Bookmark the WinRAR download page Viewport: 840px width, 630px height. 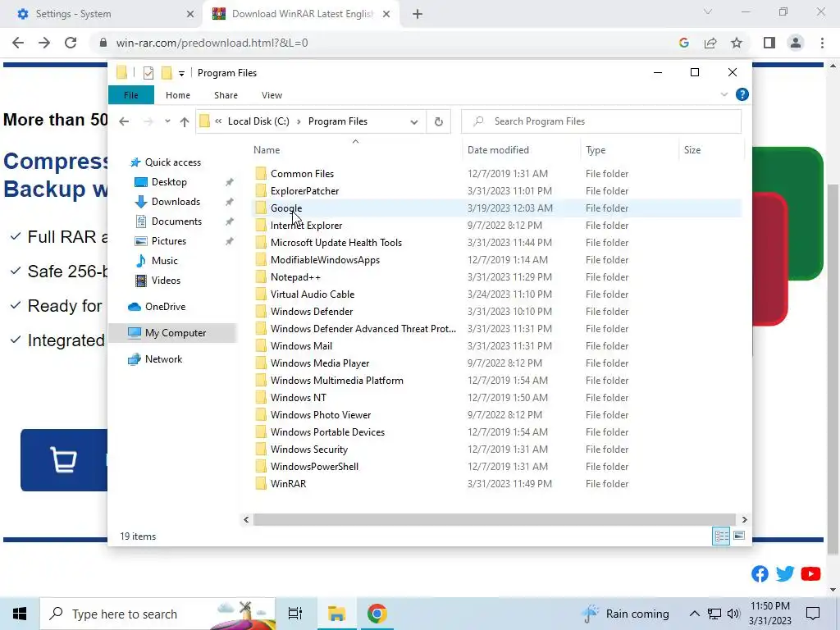pos(737,43)
